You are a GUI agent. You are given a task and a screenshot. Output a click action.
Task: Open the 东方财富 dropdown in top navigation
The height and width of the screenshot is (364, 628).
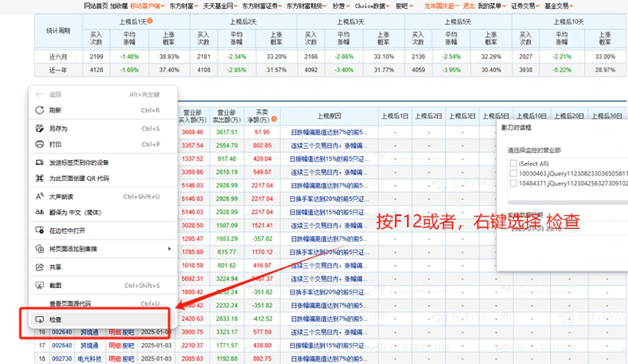point(184,6)
